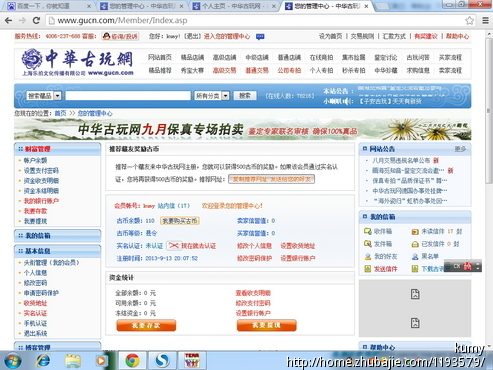Image resolution: width=493 pixels, height=370 pixels.
Task: Open 在线竞拍 in the navigation menu
Action: click(321, 57)
